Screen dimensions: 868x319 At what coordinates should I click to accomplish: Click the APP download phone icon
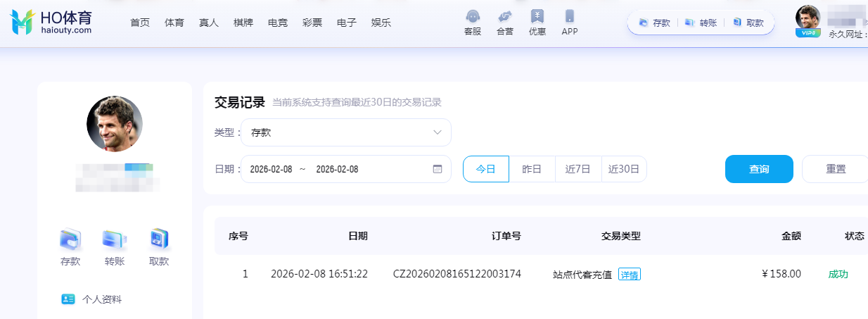(570, 16)
